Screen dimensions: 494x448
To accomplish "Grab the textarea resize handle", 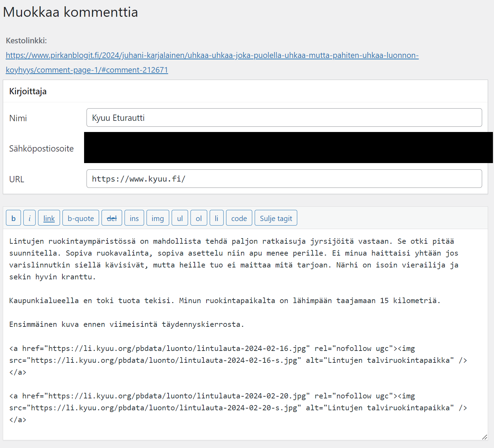I will click(484, 437).
